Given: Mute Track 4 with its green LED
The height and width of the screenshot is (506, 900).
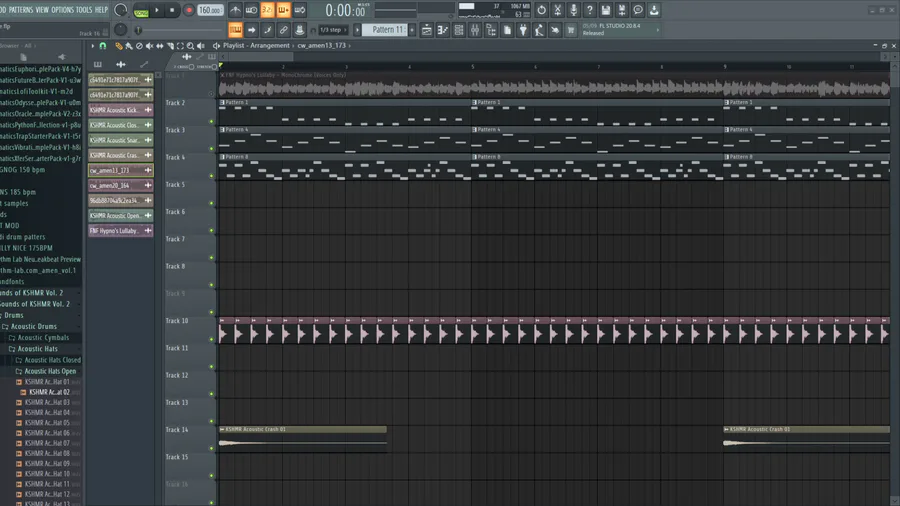Looking at the screenshot, I should point(211,176).
